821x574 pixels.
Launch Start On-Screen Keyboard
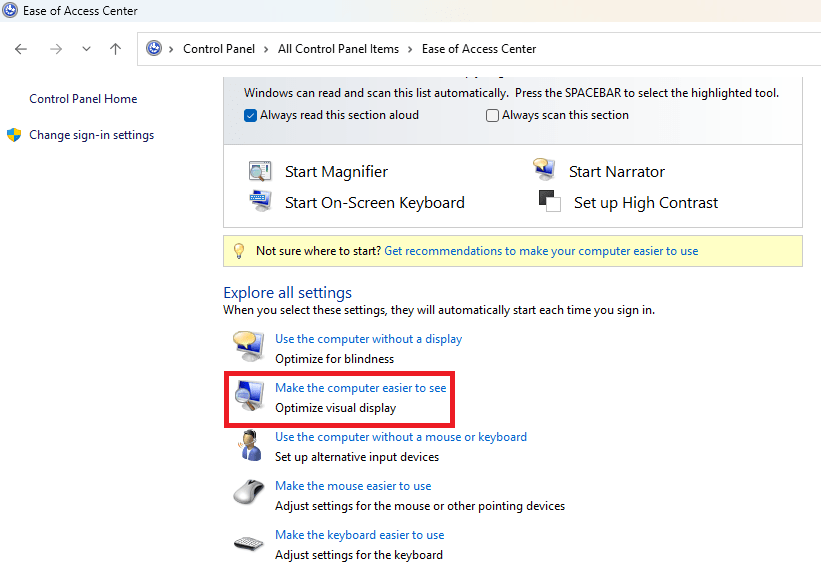click(x=375, y=203)
